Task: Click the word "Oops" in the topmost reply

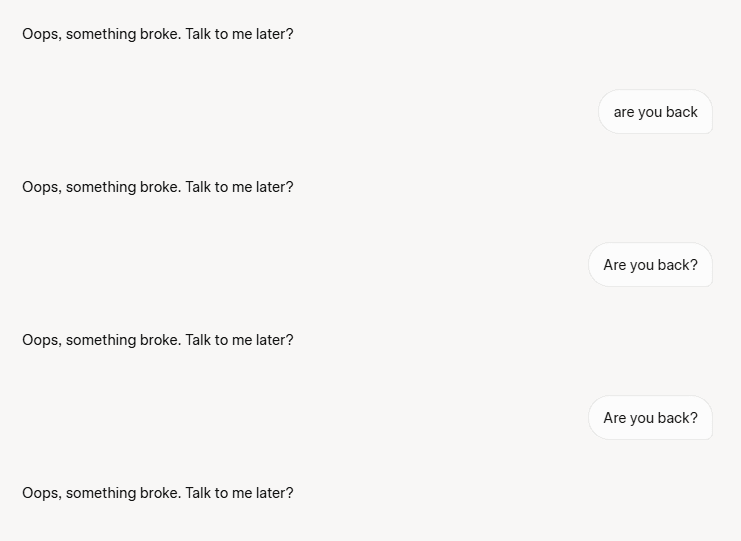Action: 42,34
